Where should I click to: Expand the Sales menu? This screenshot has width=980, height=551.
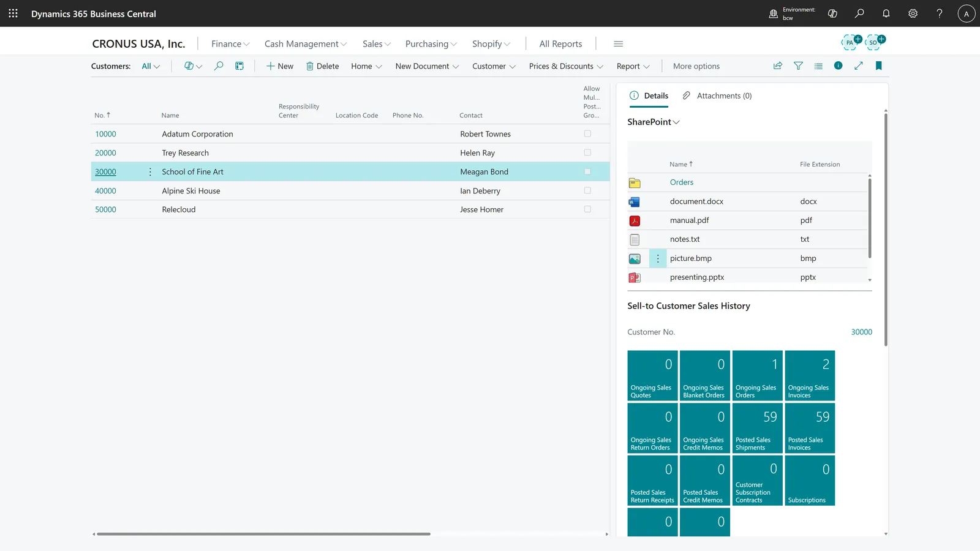click(376, 44)
